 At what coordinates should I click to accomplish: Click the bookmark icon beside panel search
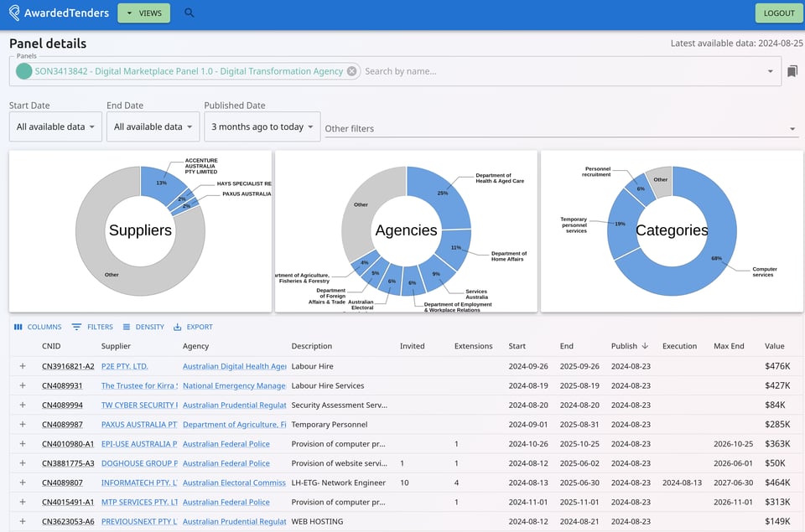(x=792, y=71)
